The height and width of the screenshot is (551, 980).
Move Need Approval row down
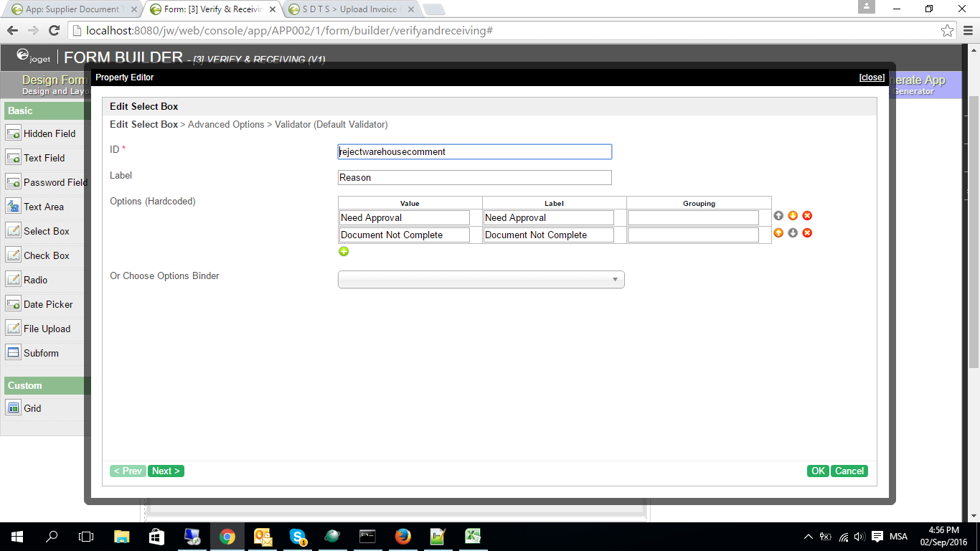pos(793,216)
